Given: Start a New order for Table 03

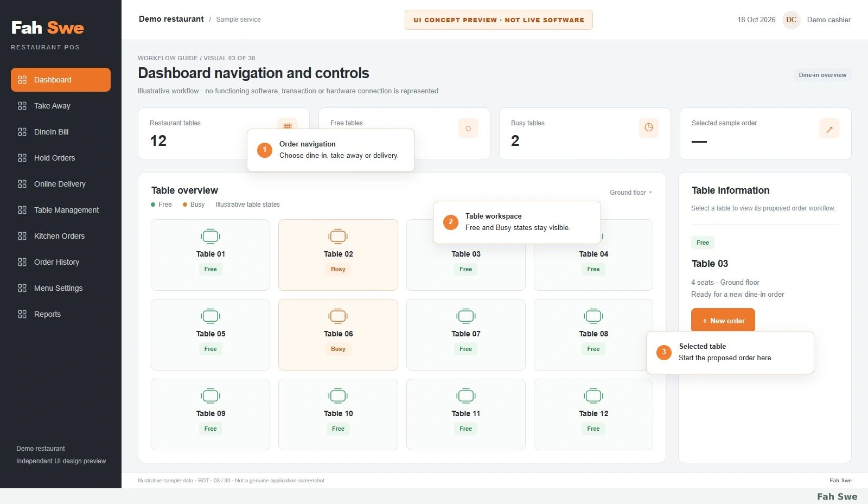Looking at the screenshot, I should [723, 320].
